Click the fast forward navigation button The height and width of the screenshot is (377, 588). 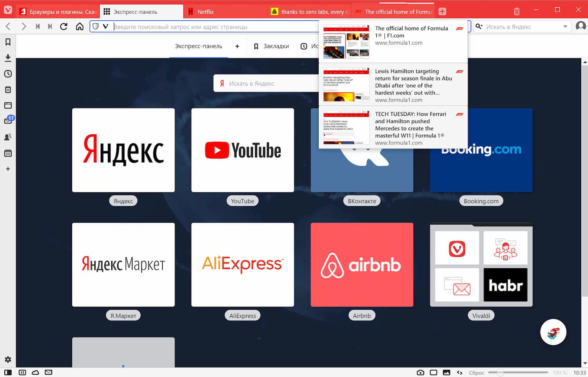tap(50, 27)
